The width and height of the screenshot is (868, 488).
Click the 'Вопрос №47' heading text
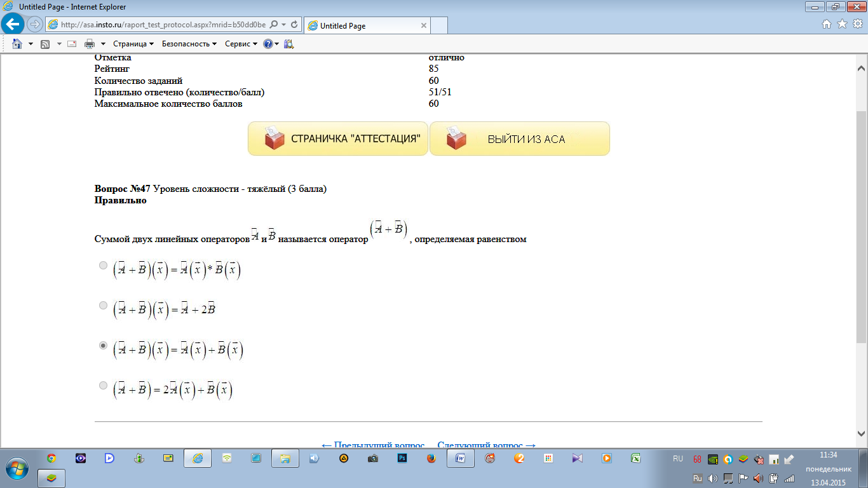123,189
